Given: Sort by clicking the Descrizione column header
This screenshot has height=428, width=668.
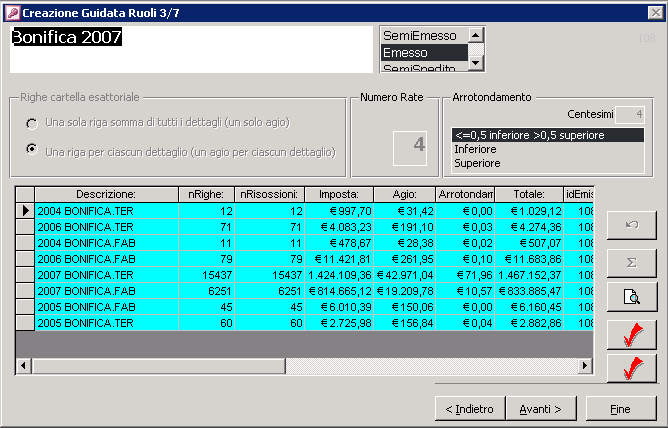Looking at the screenshot, I should pos(106,194).
